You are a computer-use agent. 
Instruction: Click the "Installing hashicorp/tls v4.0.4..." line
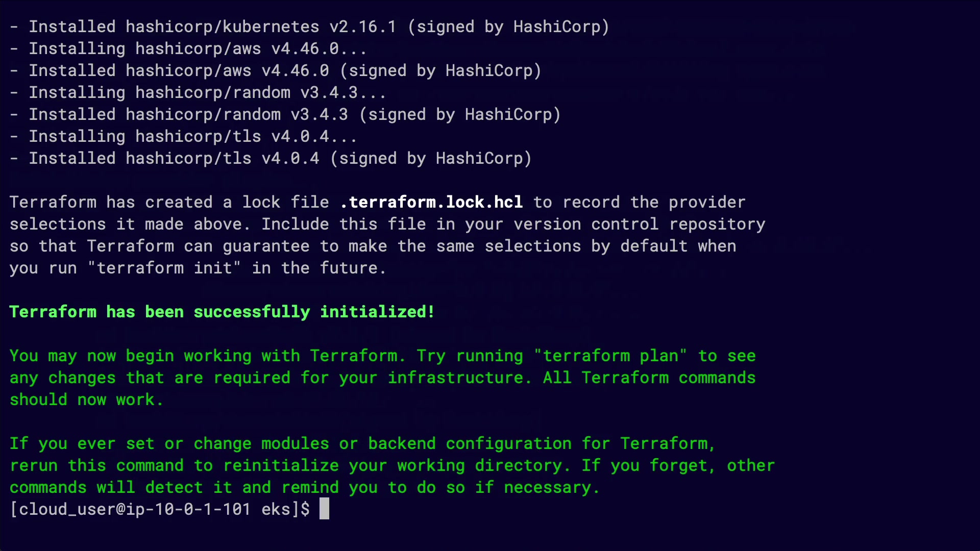pos(193,137)
